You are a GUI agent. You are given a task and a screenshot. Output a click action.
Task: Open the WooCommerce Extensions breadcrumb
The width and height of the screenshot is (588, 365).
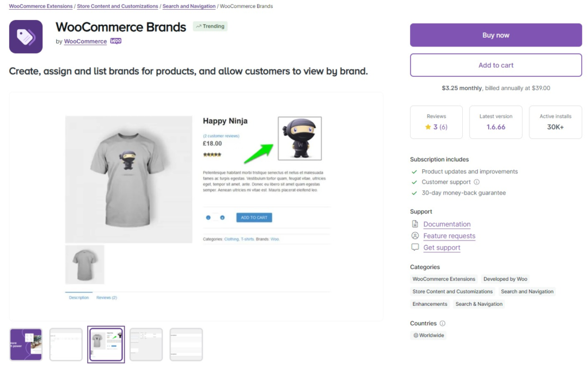[40, 6]
